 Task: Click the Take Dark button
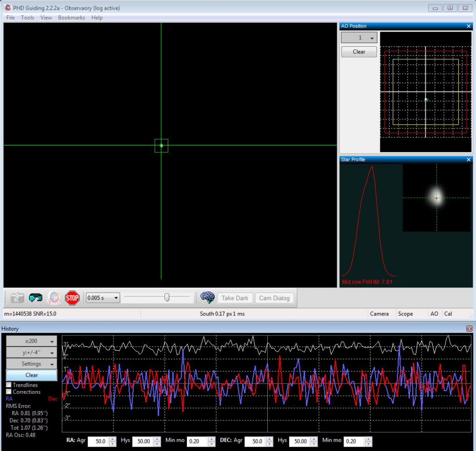click(235, 298)
